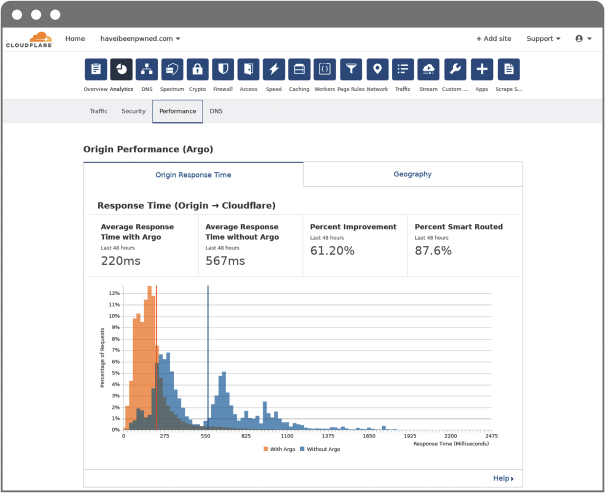Open the Workers icon
The width and height of the screenshot is (605, 493).
coord(325,69)
